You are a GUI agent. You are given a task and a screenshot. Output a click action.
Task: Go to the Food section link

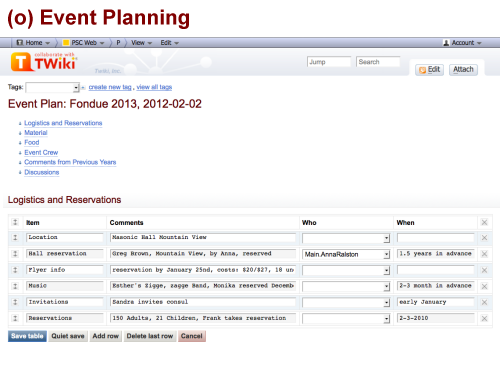coord(32,142)
